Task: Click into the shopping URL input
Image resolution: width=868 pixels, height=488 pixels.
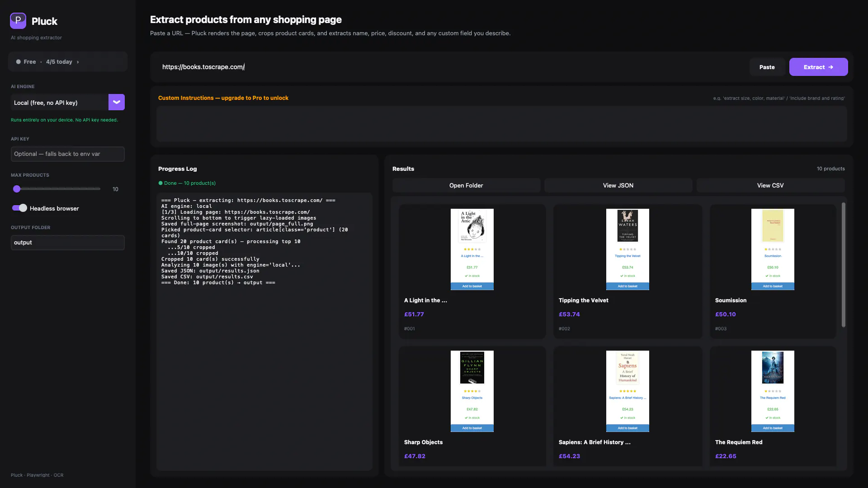Action: tap(451, 67)
